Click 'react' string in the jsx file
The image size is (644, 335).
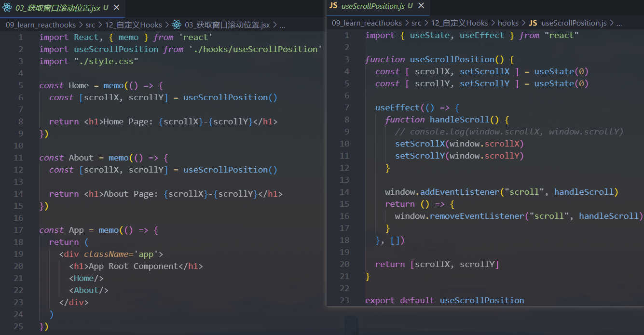[196, 37]
